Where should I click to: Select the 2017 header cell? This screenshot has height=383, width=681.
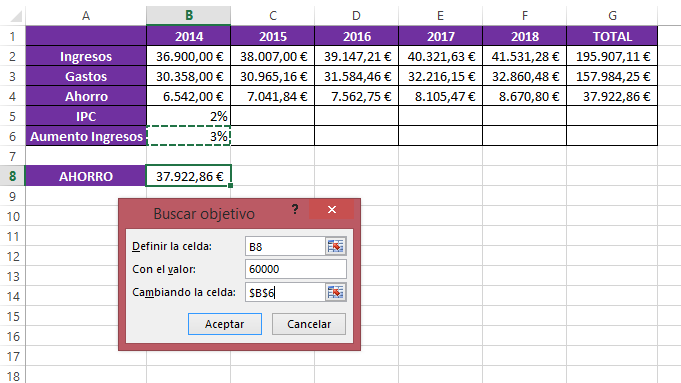pos(440,36)
